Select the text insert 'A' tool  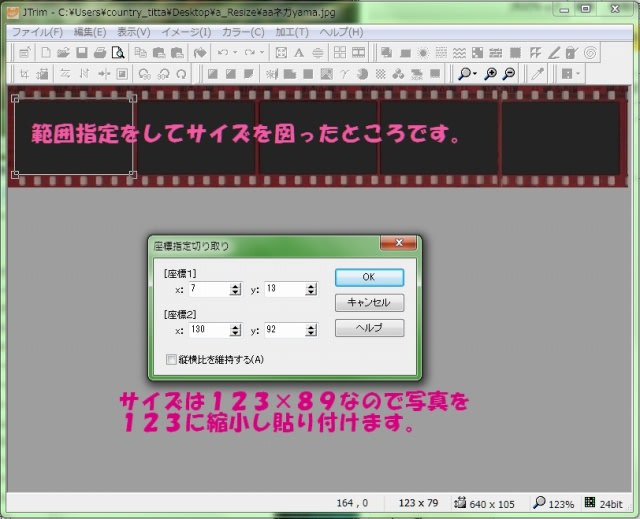(x=299, y=52)
